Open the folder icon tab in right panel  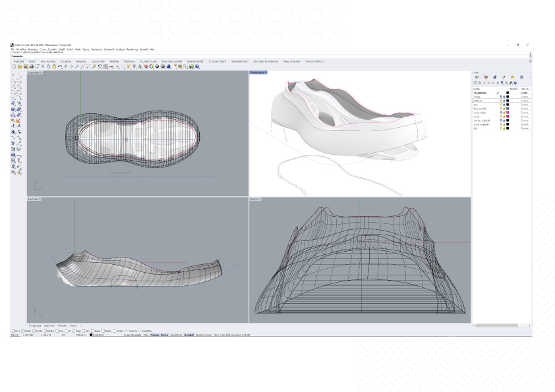(x=513, y=77)
